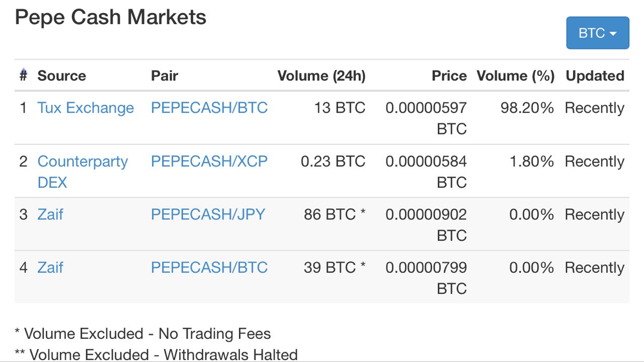Open Tux Exchange PEPECASH/BTC pair
This screenshot has width=644, height=362.
tap(209, 108)
